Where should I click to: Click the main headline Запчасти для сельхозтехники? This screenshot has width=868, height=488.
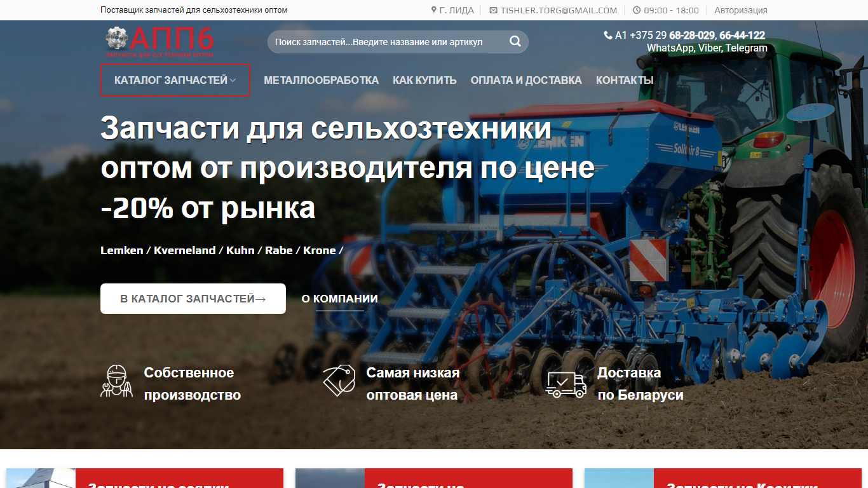[x=348, y=168]
